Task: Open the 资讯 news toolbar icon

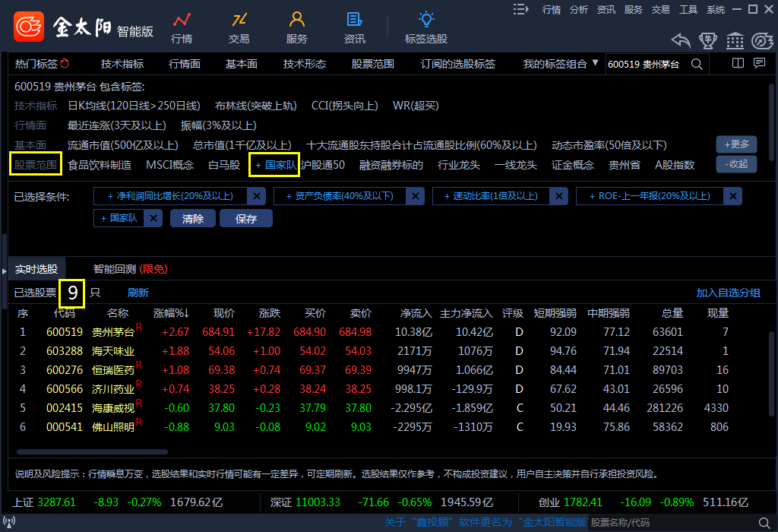Action: tap(354, 28)
